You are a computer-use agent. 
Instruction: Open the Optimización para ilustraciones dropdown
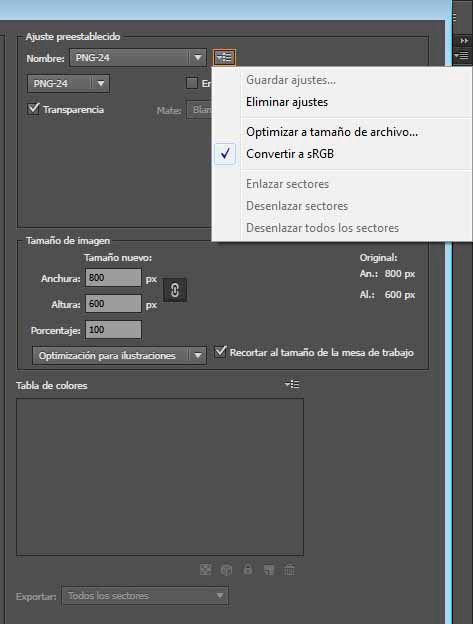click(x=119, y=355)
